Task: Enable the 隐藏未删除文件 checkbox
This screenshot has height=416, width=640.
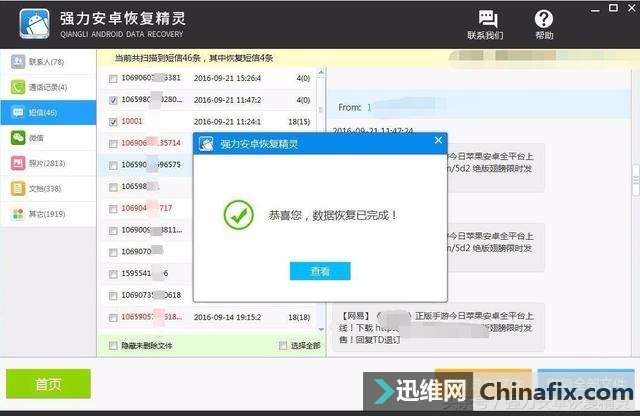Action: (113, 346)
